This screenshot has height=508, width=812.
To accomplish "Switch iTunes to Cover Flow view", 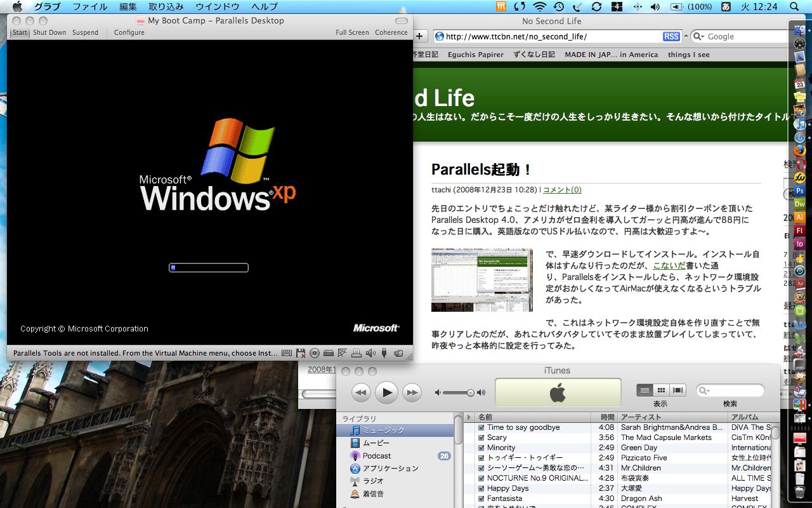I will 678,390.
